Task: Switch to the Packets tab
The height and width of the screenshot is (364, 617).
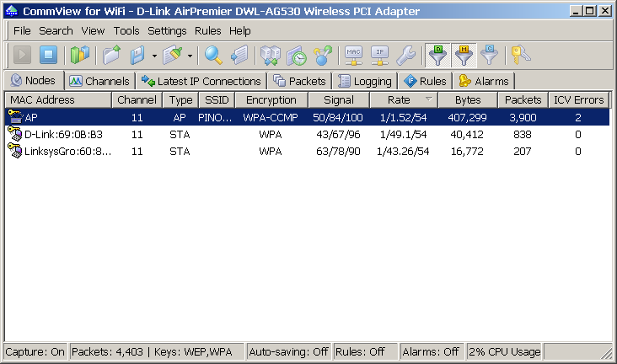Action: pos(300,81)
